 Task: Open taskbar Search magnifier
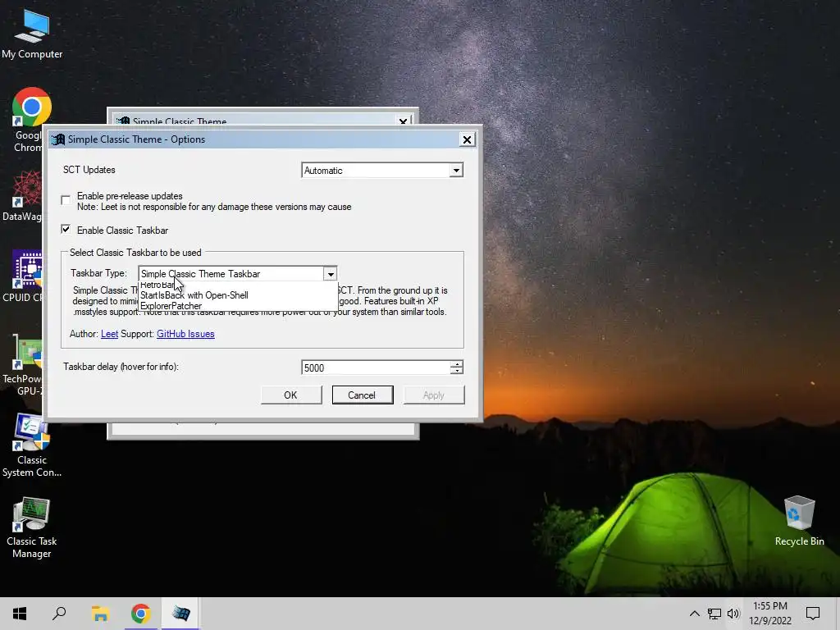(x=59, y=614)
